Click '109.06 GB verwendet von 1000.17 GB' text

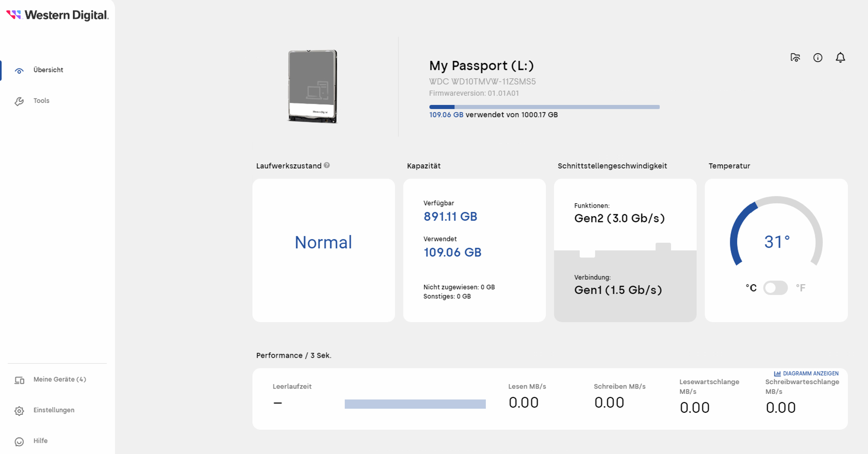click(493, 115)
